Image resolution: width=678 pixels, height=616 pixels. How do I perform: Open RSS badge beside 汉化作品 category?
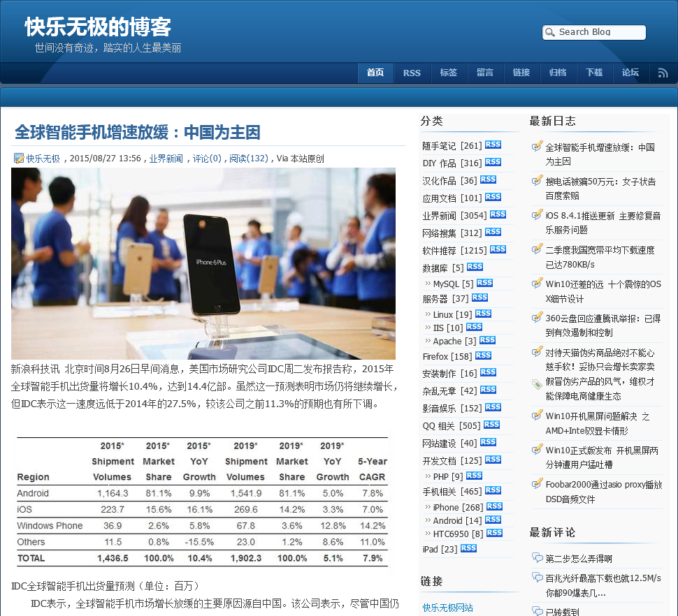pos(488,179)
